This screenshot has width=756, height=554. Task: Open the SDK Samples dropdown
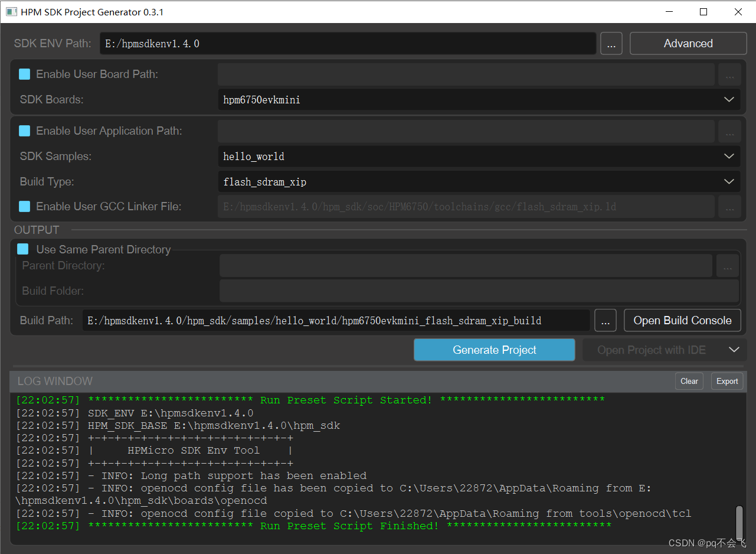click(x=479, y=157)
